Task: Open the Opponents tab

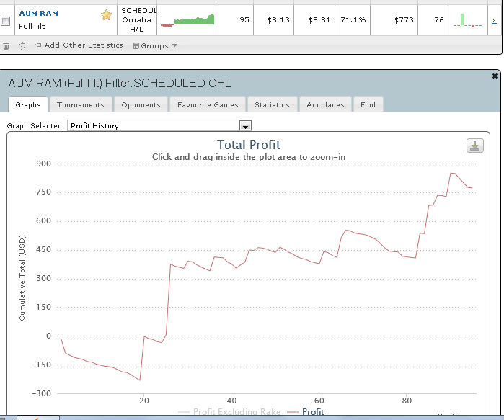Action: pos(141,104)
